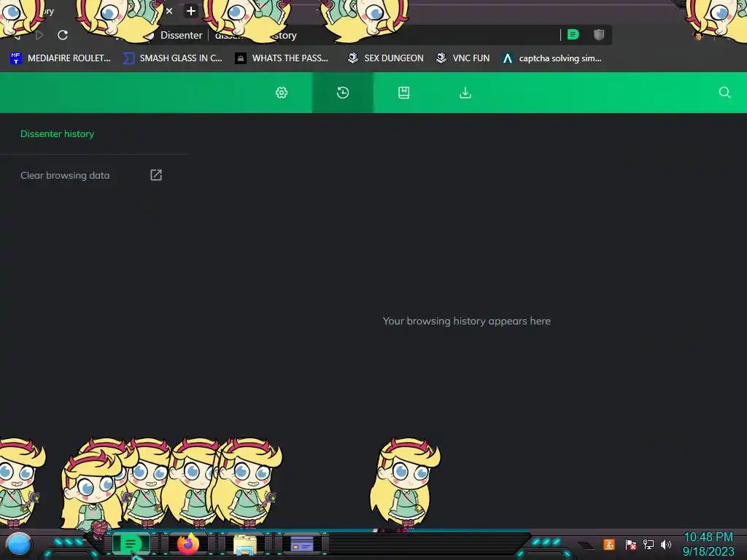
Task: Click the green Dissenter comment extension icon
Action: pos(573,35)
